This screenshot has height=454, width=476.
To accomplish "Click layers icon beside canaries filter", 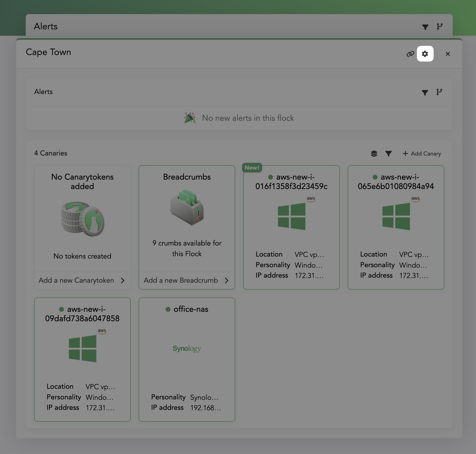I will tap(374, 153).
